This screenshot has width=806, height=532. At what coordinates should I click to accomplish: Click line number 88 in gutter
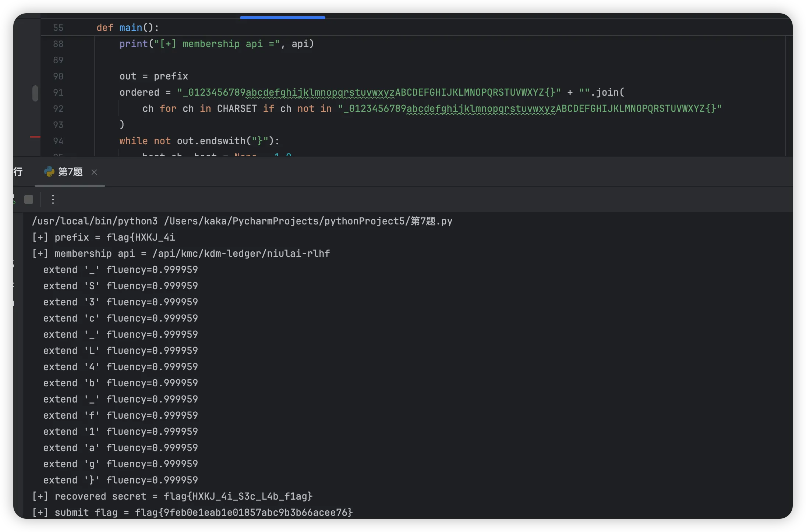coord(58,44)
